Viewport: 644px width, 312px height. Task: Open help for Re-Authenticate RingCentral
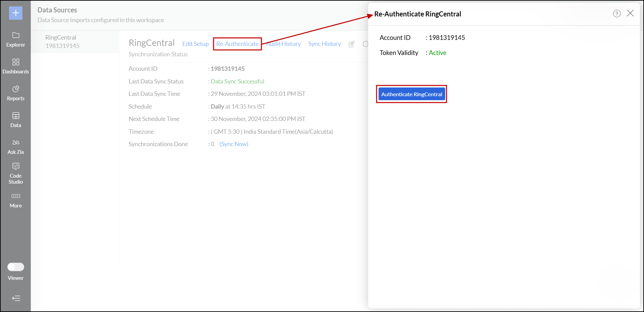pyautogui.click(x=617, y=13)
